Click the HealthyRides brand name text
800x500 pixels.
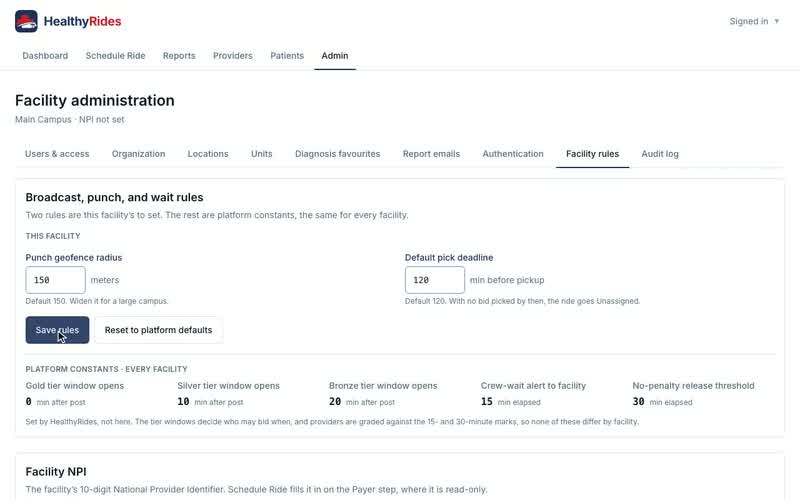[82, 21]
